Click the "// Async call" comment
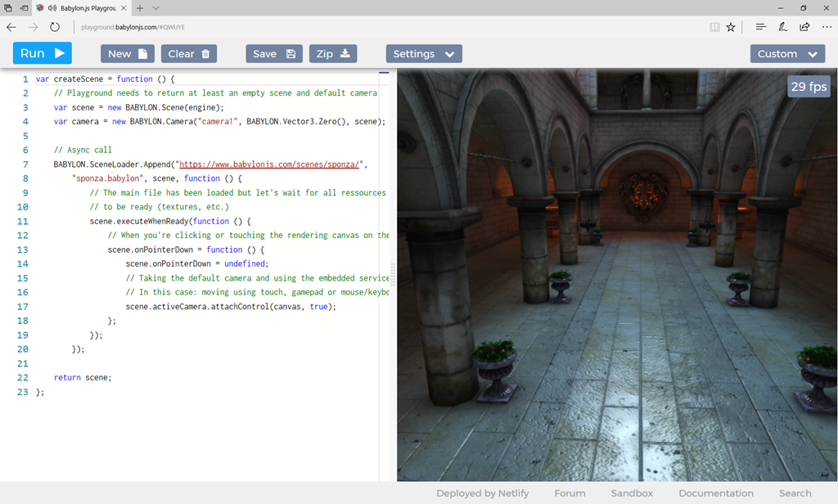This screenshot has width=838, height=504. 83,150
